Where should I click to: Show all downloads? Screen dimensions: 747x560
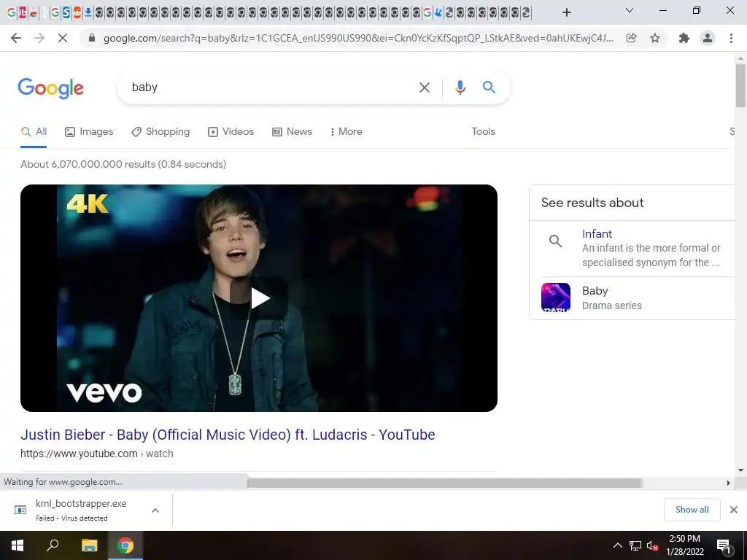[692, 510]
